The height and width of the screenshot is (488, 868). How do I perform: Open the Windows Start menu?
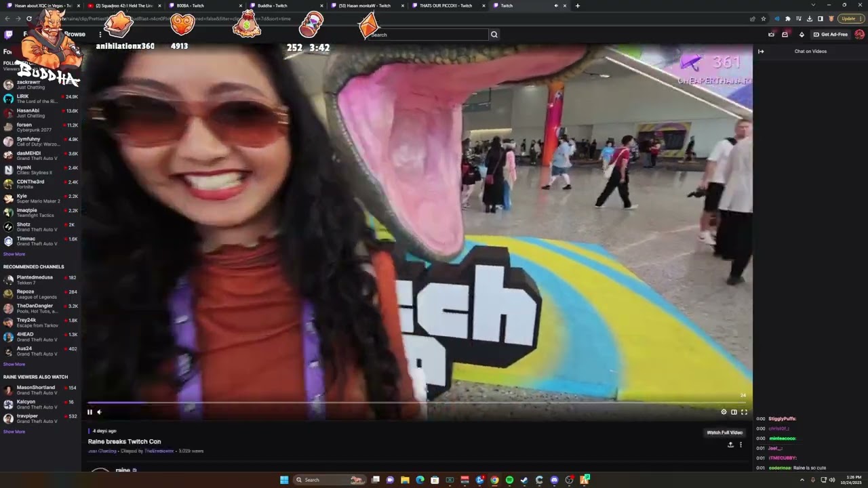pos(285,480)
